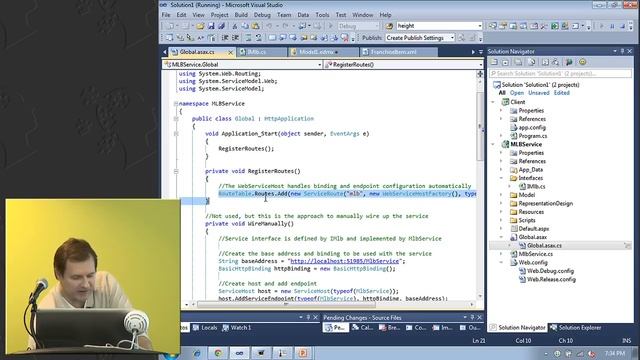Select MlbService.cs in the solution tree
The image size is (640, 360).
pos(536,254)
